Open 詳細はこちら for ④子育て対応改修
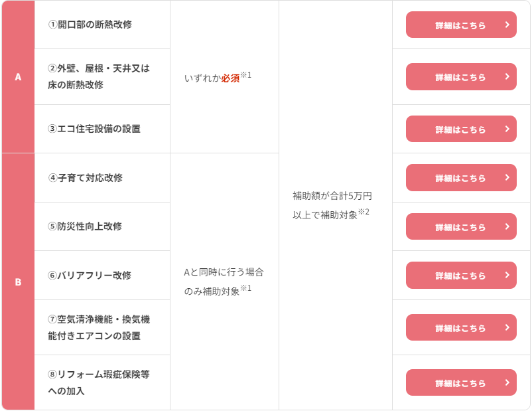Viewport: 532px width, 411px height. click(461, 177)
